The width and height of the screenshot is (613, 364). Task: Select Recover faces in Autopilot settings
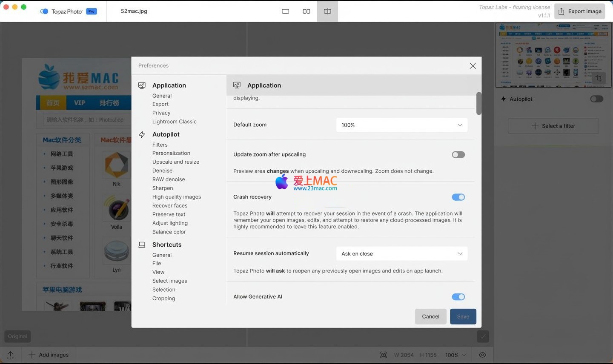[169, 206]
